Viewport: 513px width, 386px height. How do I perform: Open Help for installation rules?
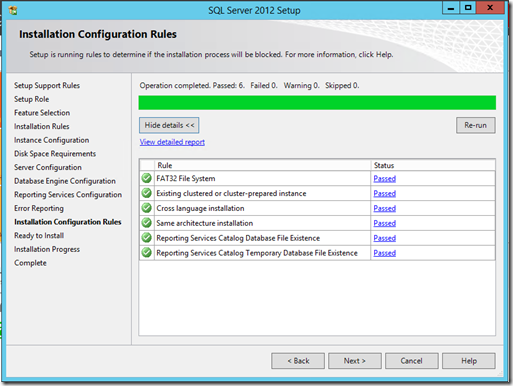coord(469,361)
